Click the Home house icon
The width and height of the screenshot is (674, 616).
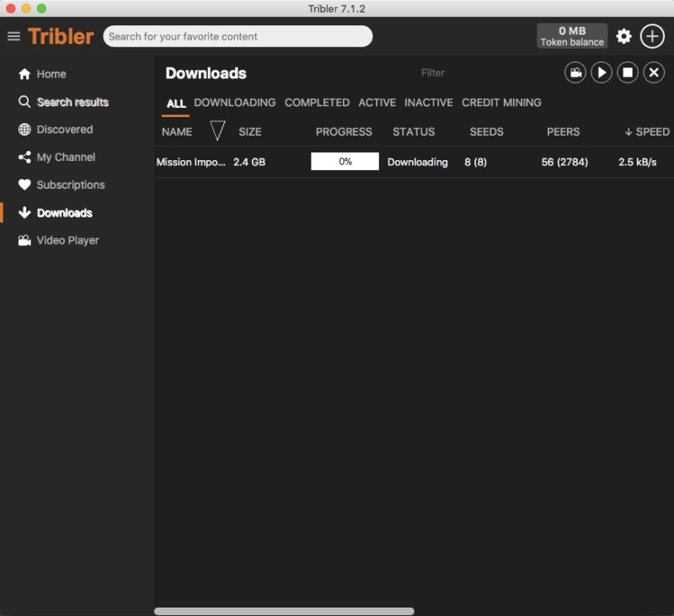pos(24,74)
